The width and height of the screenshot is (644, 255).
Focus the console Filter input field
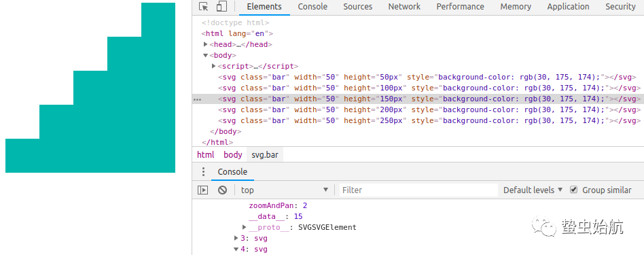pyautogui.click(x=418, y=190)
